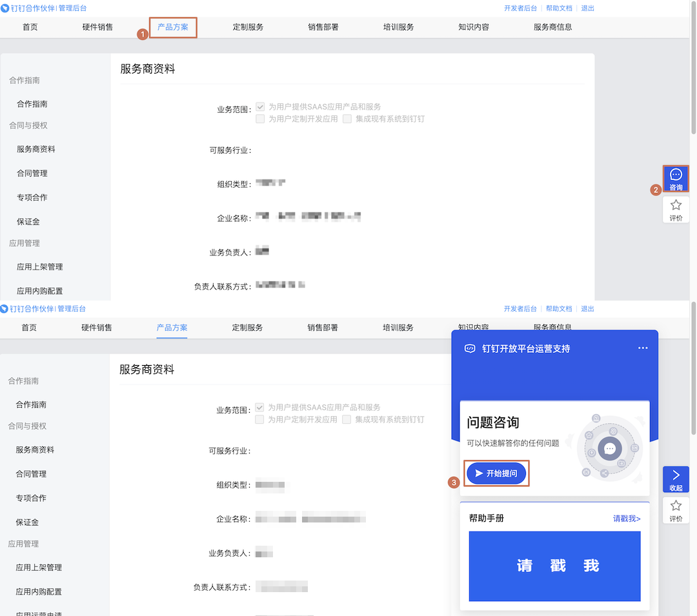Toggle 为用户提供SAAS应用产品和服务 checkbox in upper page
This screenshot has width=697, height=616.
pyautogui.click(x=261, y=106)
